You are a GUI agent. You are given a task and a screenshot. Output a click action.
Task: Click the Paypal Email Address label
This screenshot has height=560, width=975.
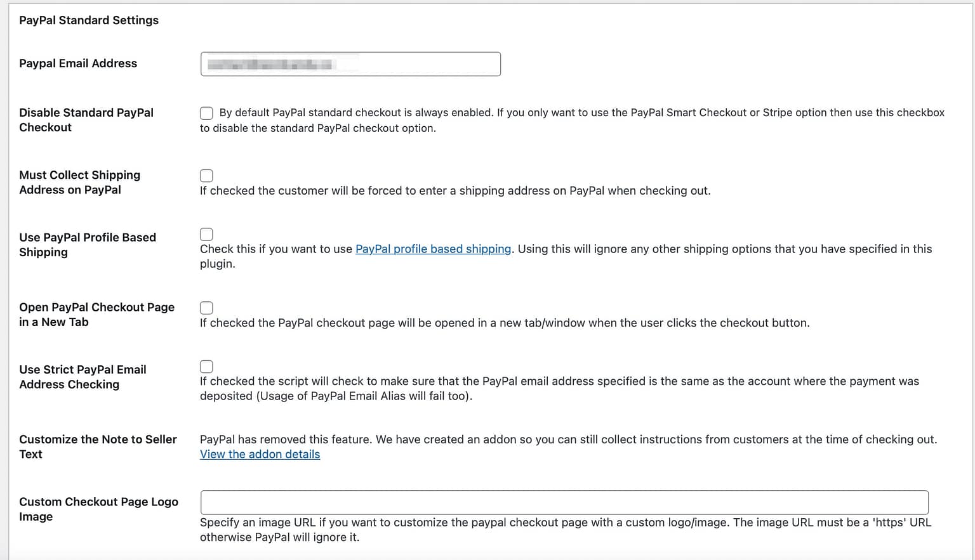click(78, 63)
